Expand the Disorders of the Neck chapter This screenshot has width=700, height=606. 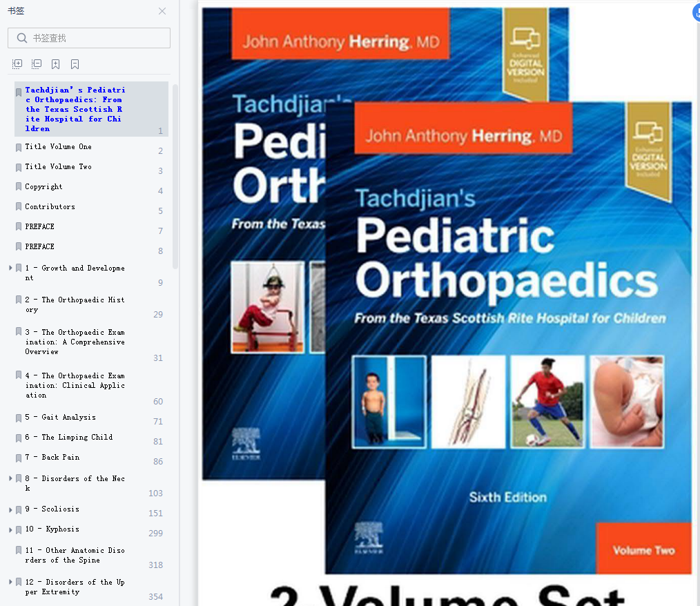click(x=10, y=478)
